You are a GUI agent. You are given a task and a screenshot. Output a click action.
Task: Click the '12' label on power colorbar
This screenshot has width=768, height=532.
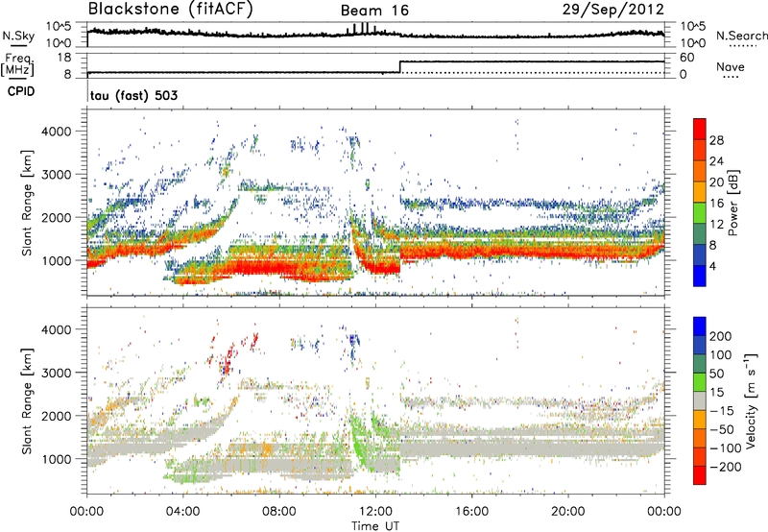click(716, 225)
